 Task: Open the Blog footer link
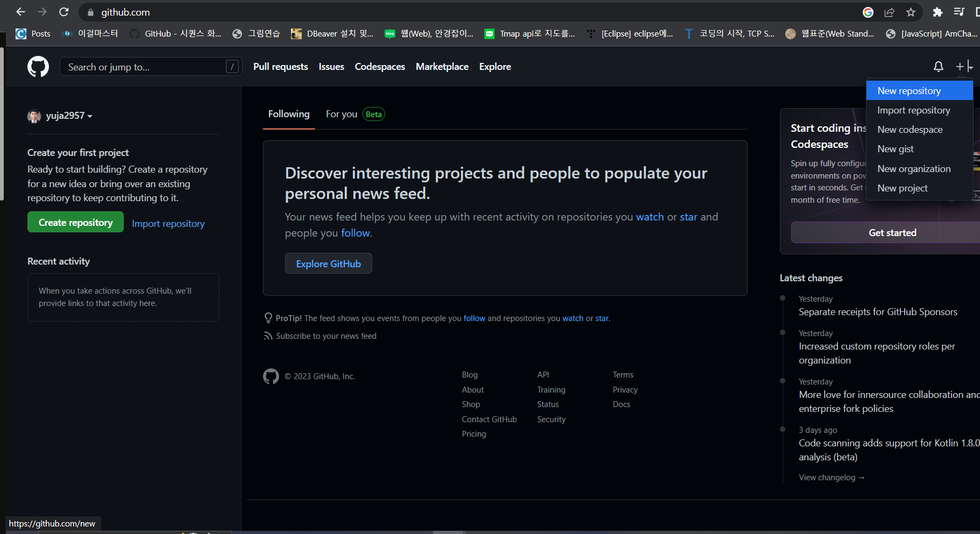[470, 375]
